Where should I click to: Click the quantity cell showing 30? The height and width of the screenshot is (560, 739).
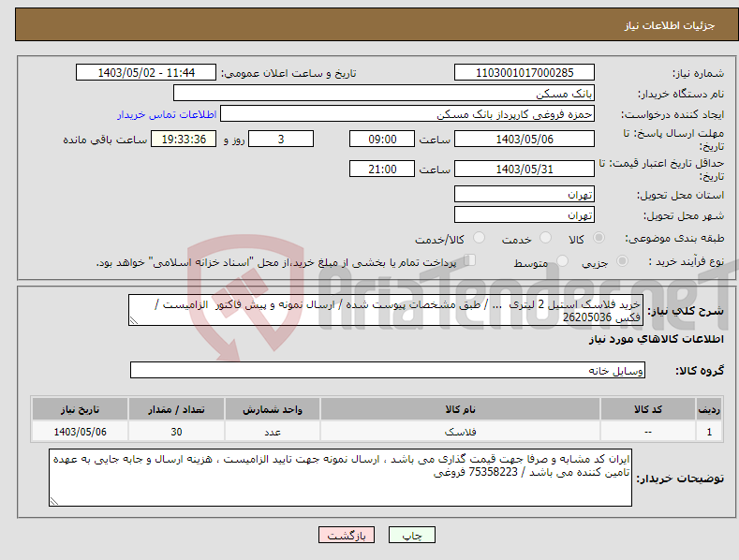click(x=176, y=432)
